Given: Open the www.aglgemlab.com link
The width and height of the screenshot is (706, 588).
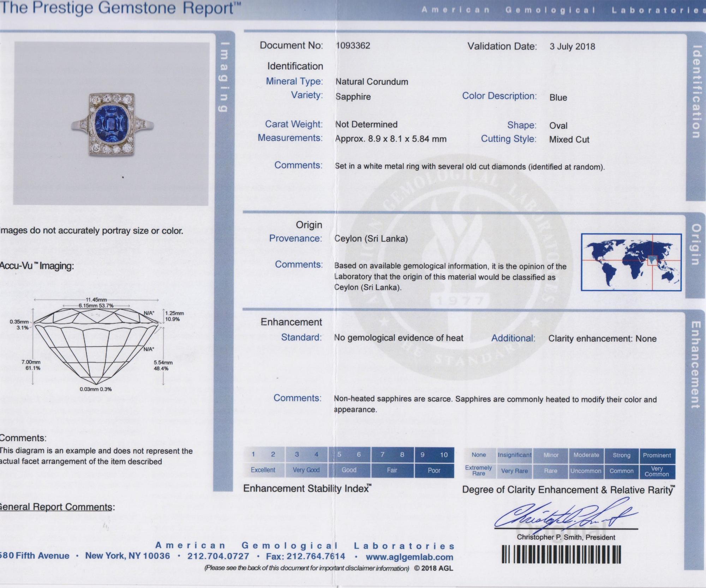Looking at the screenshot, I should (x=409, y=557).
